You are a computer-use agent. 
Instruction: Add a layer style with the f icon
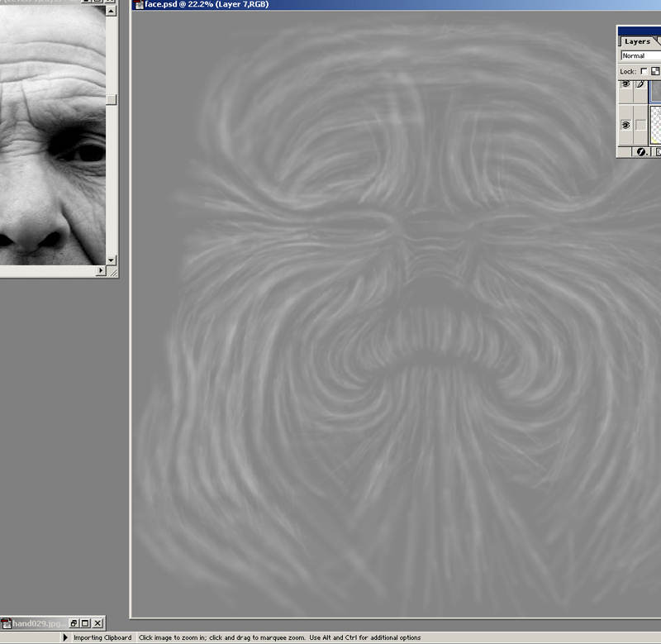pyautogui.click(x=640, y=152)
